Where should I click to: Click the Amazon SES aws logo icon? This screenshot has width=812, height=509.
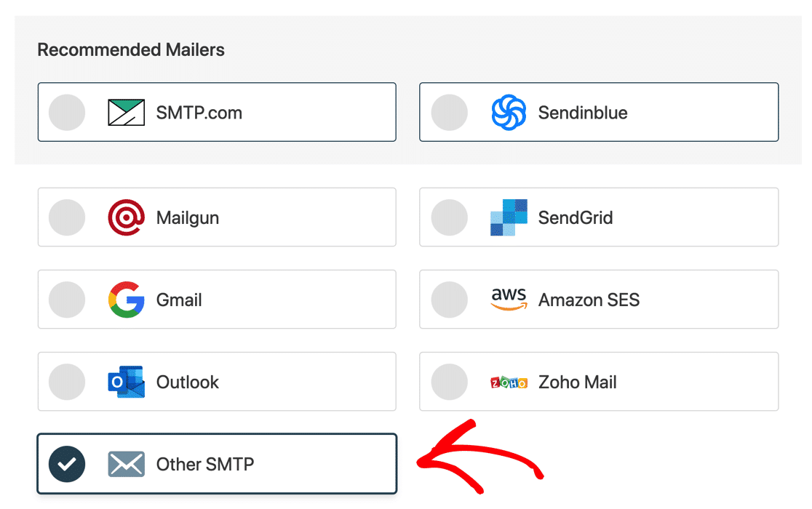click(508, 300)
